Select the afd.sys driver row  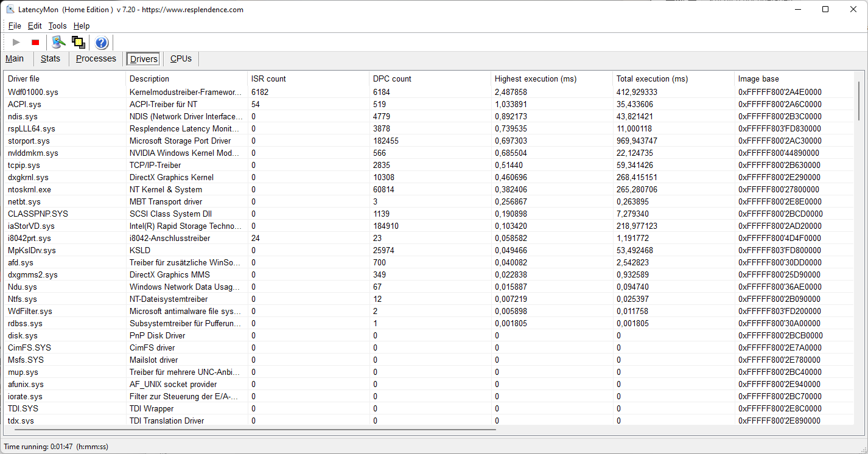(429, 262)
